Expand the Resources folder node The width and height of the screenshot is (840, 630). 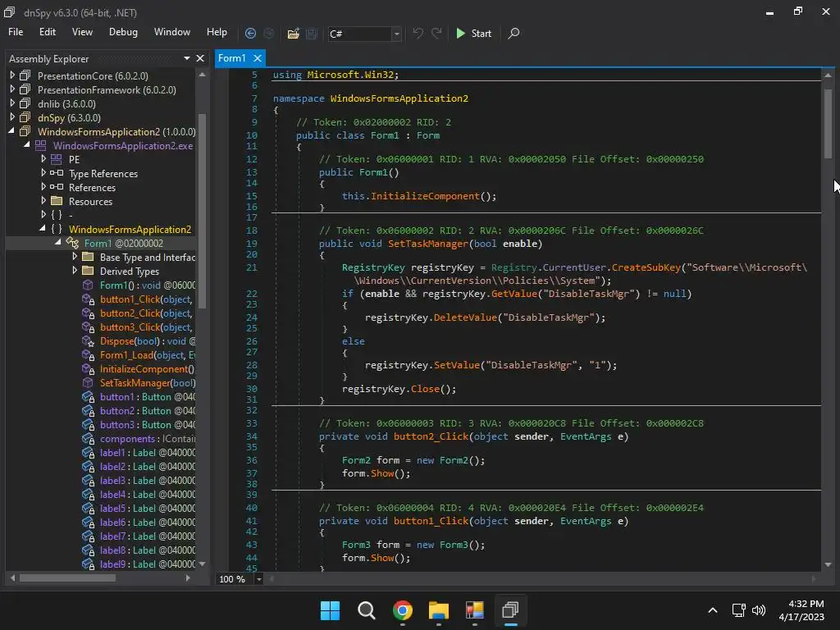pyautogui.click(x=43, y=201)
